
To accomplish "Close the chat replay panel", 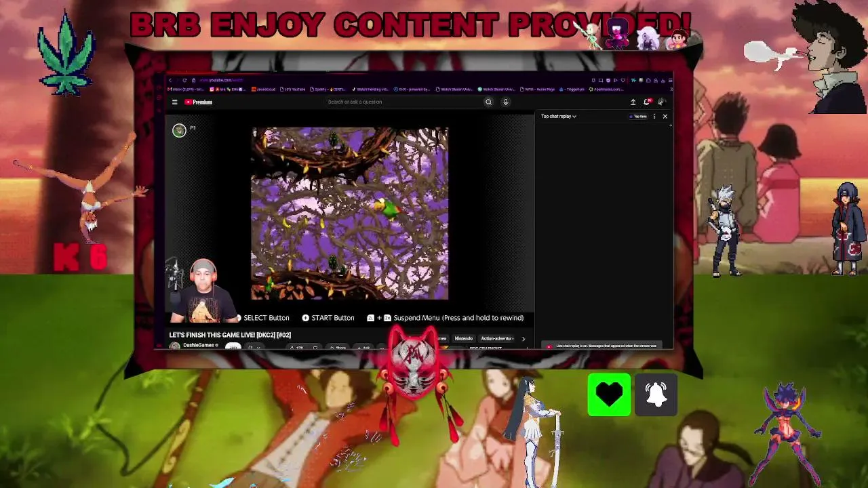I will (x=665, y=117).
